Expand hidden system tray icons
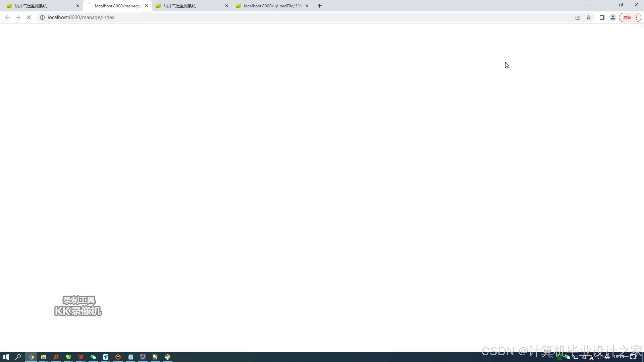The image size is (644, 362). [x=551, y=357]
